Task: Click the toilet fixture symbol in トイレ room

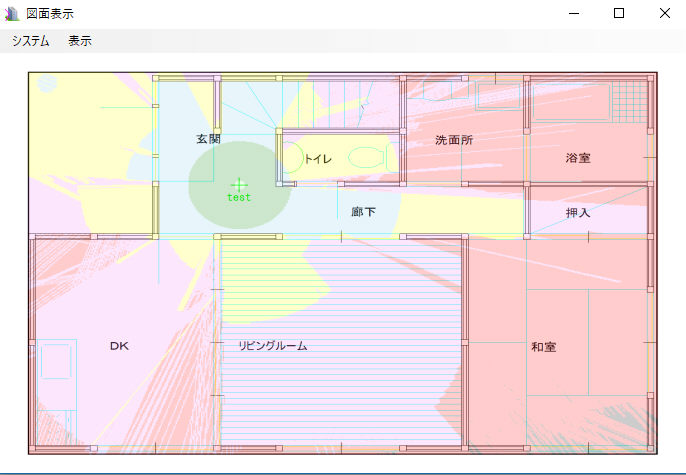Action: (x=367, y=157)
